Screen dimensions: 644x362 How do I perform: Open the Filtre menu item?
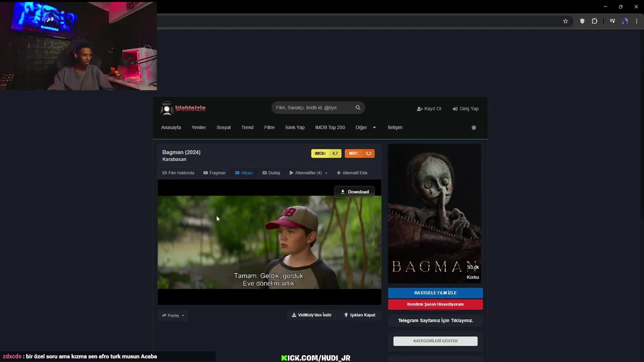tap(269, 127)
